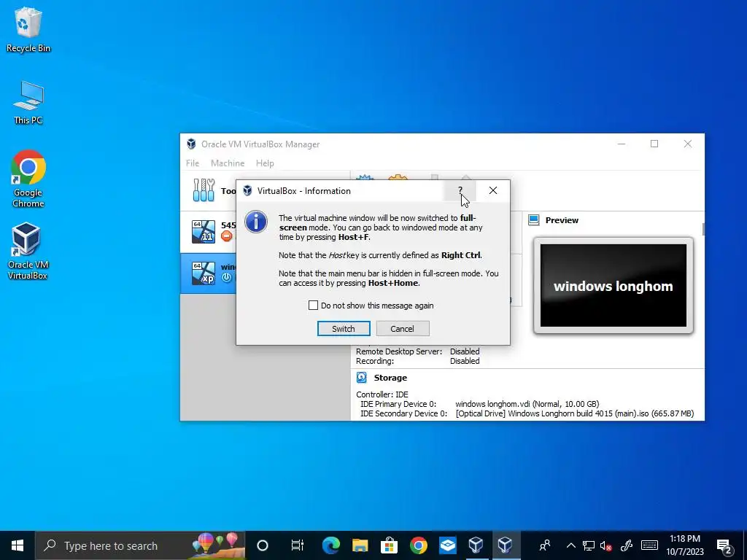Image resolution: width=747 pixels, height=560 pixels.
Task: Open the File menu in VirtualBox Manager
Action: [193, 163]
